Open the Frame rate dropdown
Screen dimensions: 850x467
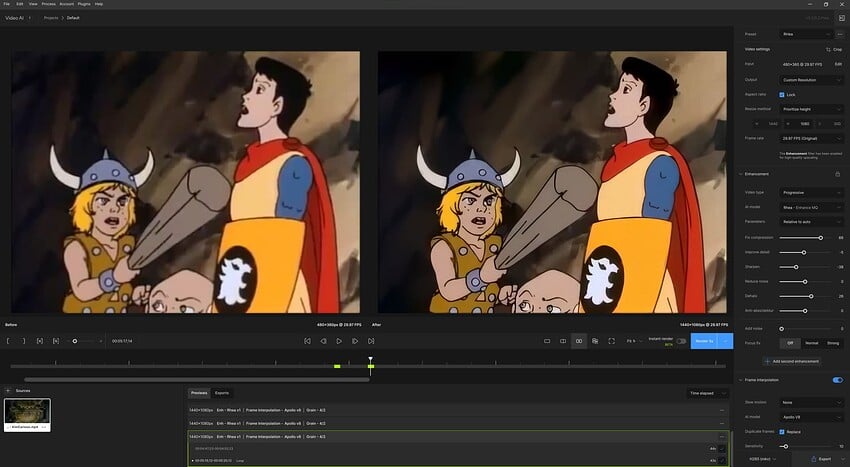point(812,138)
